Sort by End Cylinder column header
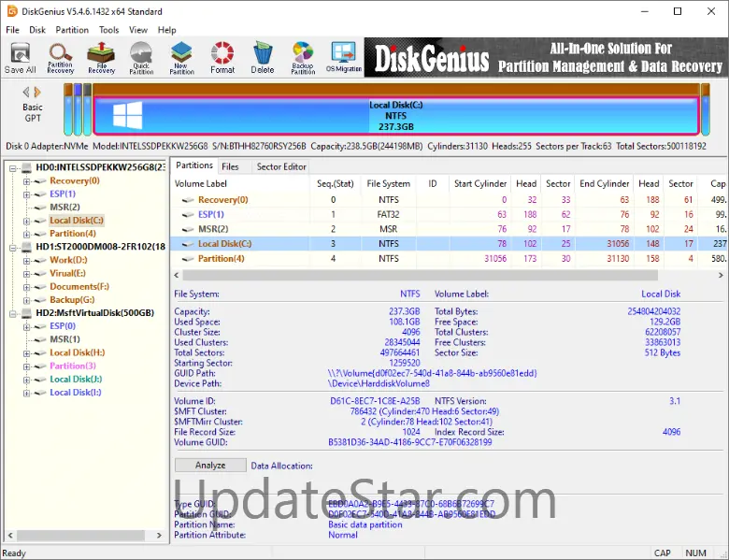Viewport: 729px width, 560px height. pos(605,184)
